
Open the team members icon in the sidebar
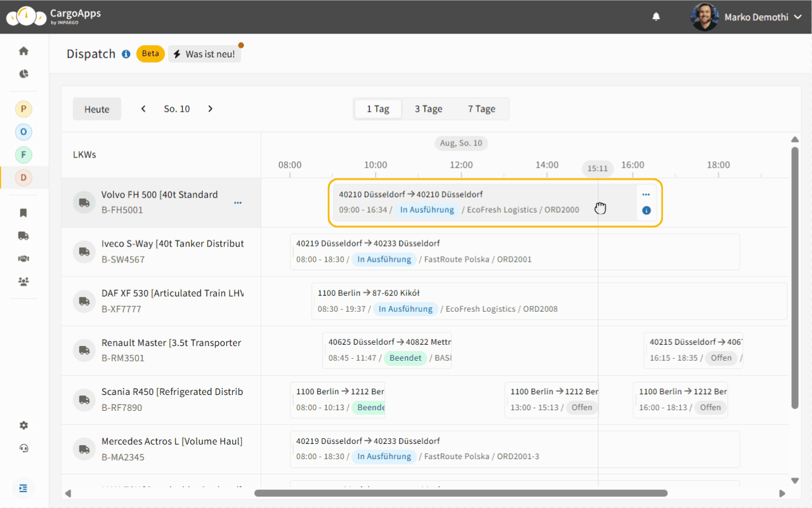point(23,281)
